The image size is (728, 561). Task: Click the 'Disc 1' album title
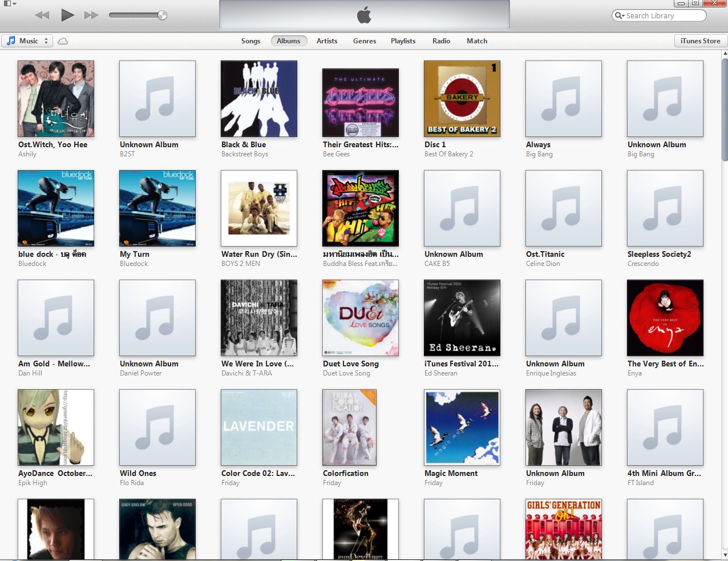tap(435, 145)
